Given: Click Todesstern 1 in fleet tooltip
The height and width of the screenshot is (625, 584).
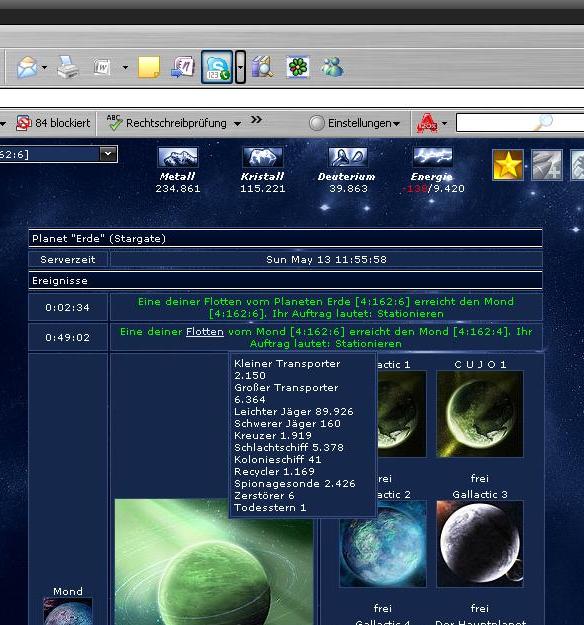Looking at the screenshot, I should (270, 507).
